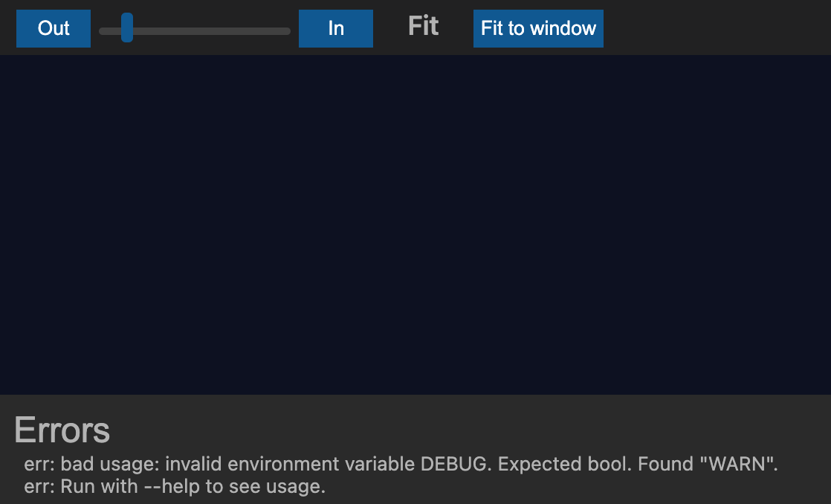Select the Errors heading
The width and height of the screenshot is (831, 504).
62,430
